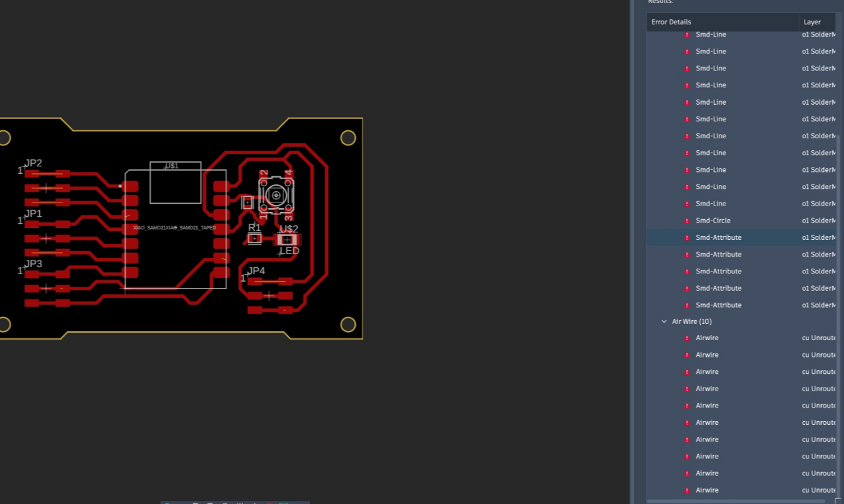Click the top-right mounting hole

(x=348, y=138)
